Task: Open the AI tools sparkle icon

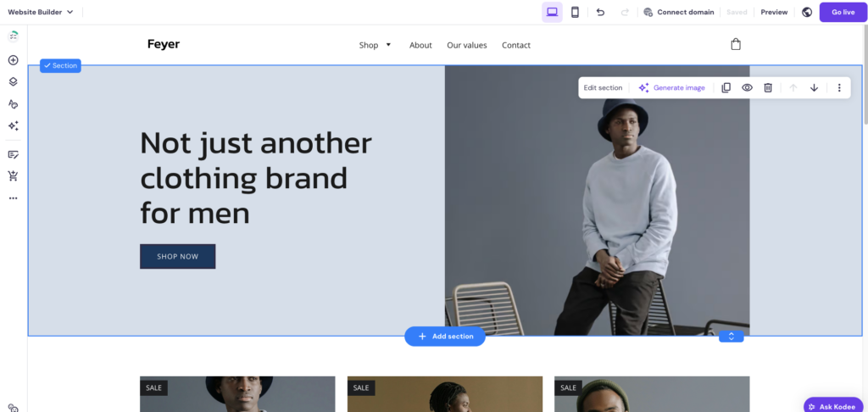Action: 14,126
